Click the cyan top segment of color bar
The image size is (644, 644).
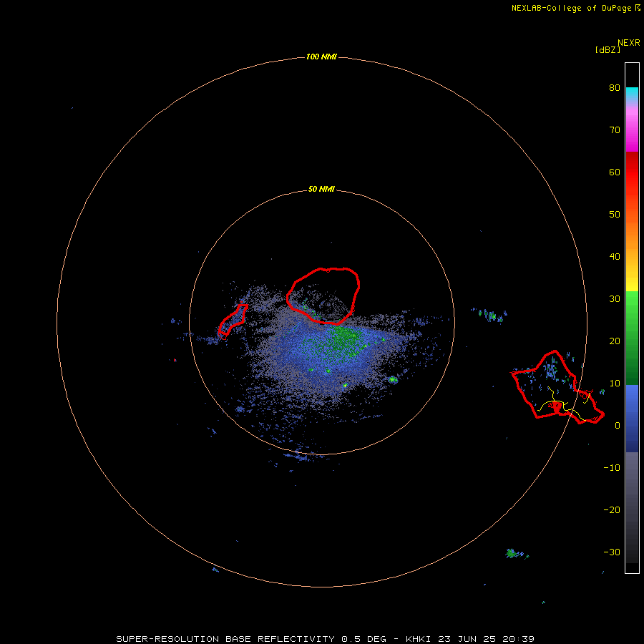coord(632,92)
